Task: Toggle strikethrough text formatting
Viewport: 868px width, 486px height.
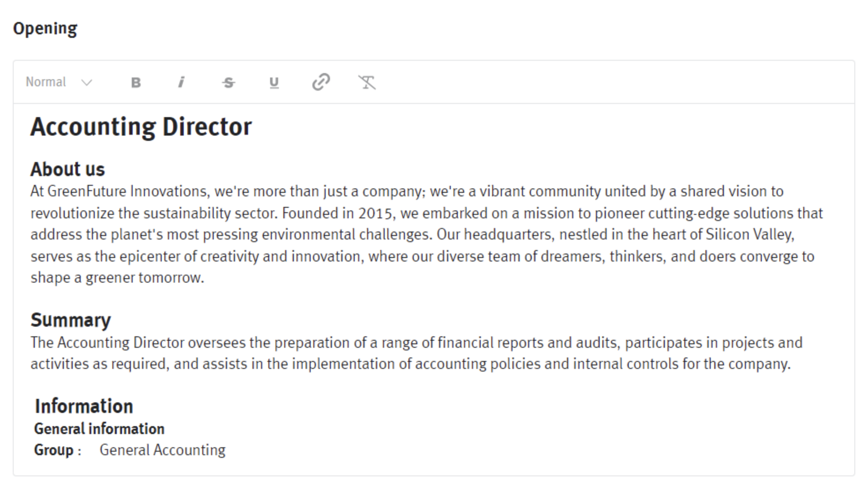Action: [x=228, y=82]
